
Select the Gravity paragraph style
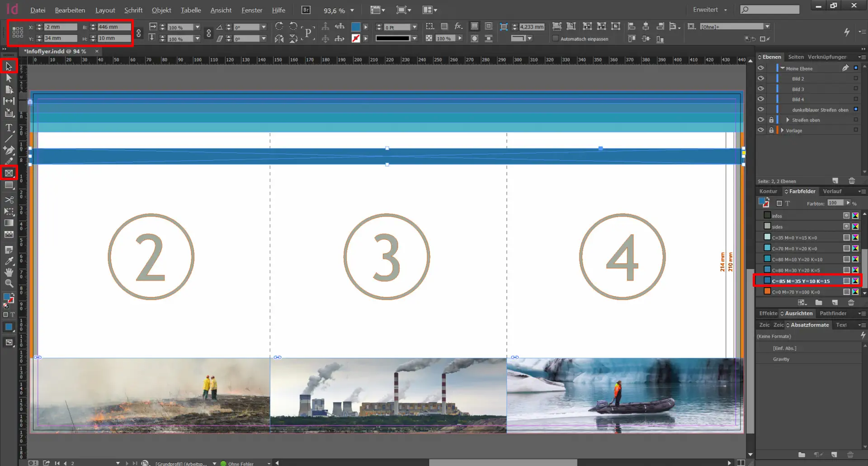pyautogui.click(x=781, y=359)
